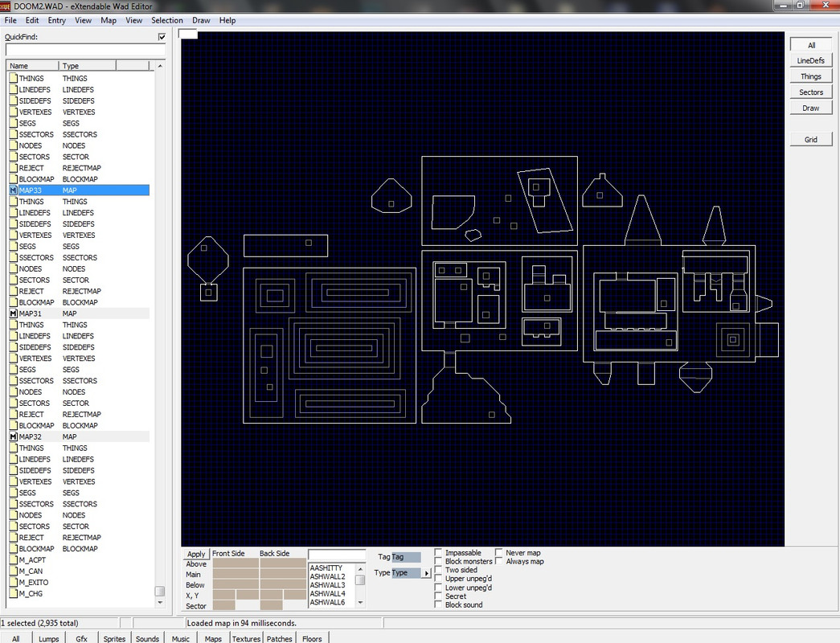Toggle the Upper unpeg'd flag

(x=438, y=579)
